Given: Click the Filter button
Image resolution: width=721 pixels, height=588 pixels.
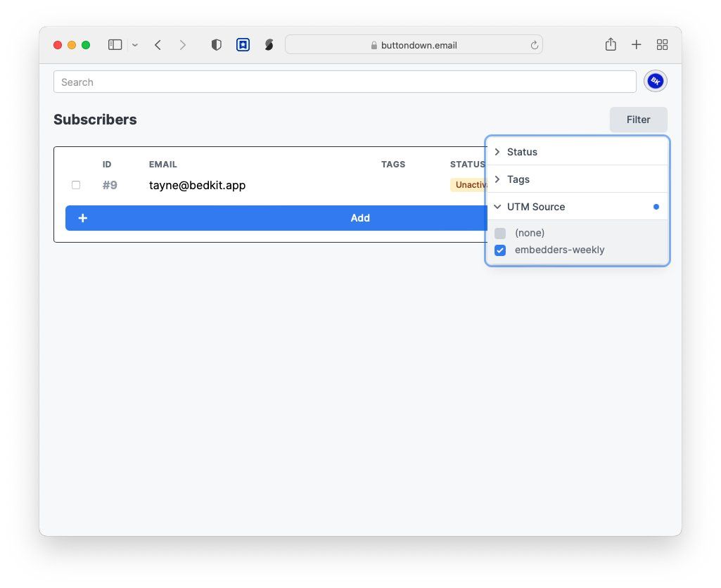Looking at the screenshot, I should (x=638, y=120).
